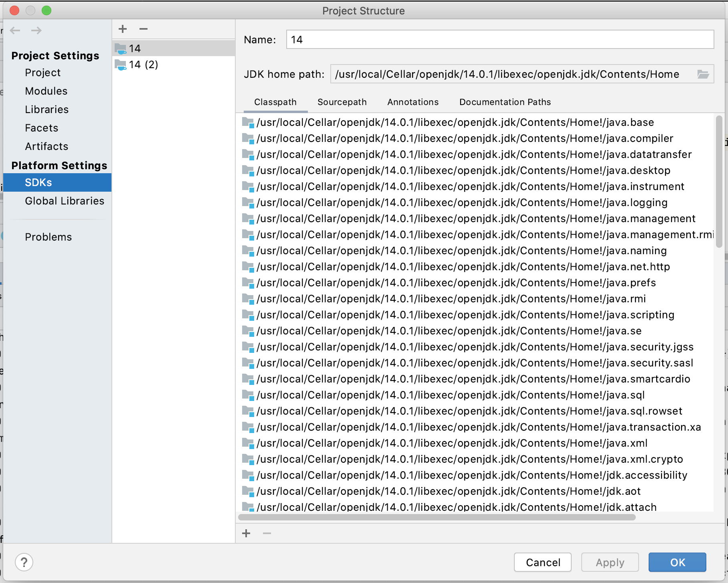Select the "14 (2)" SDK in the list
This screenshot has height=583, width=728.
coord(143,65)
